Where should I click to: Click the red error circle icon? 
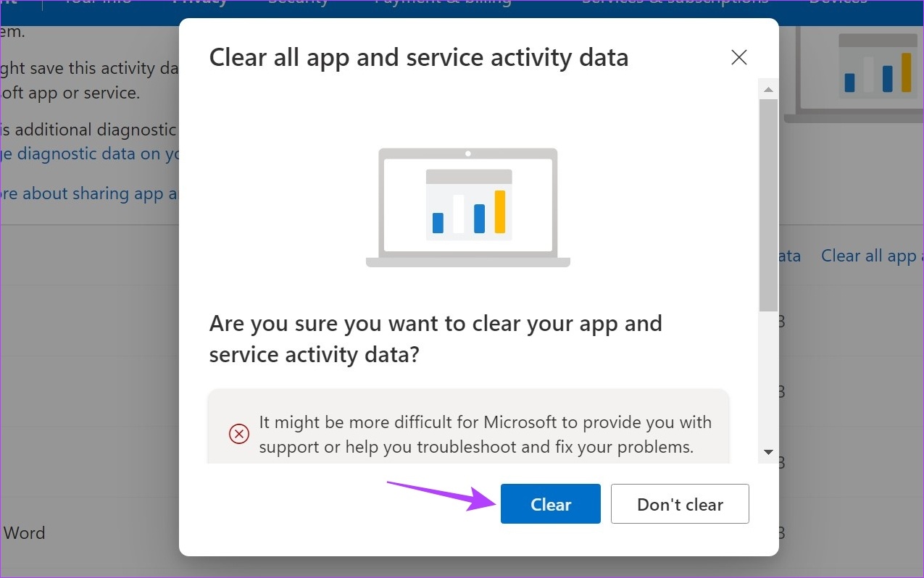(x=239, y=434)
